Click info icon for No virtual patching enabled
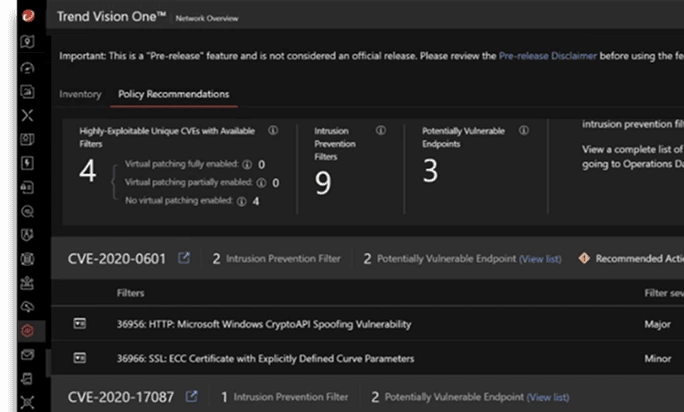Viewport: 684px width, 412px height. click(x=242, y=201)
